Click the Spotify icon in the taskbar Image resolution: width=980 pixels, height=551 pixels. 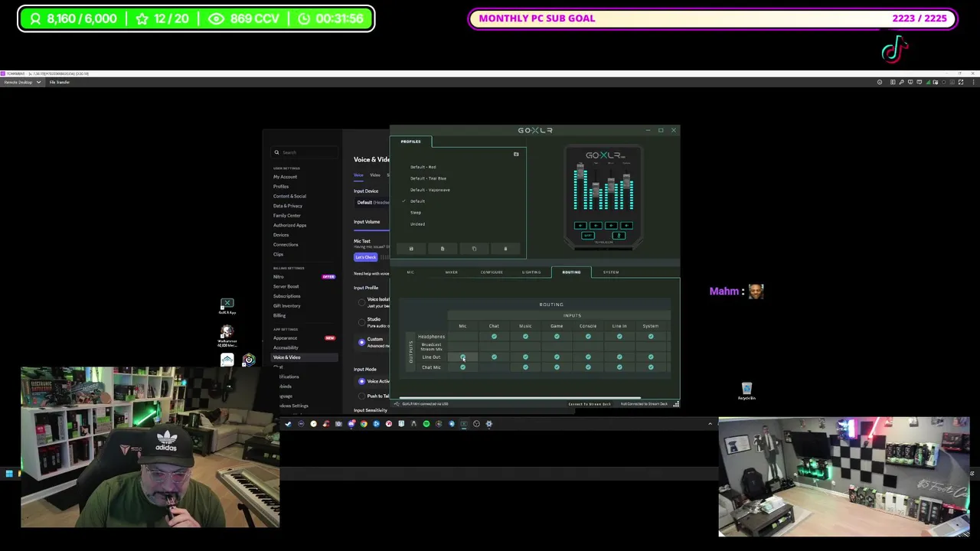[426, 424]
